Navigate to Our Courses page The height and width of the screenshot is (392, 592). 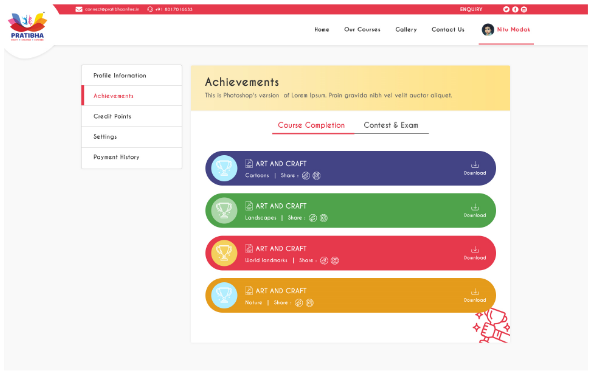point(362,29)
